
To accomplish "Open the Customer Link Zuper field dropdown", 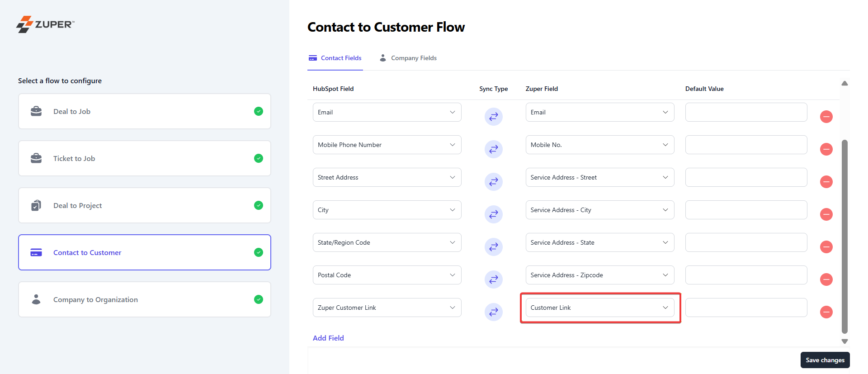I will click(599, 308).
